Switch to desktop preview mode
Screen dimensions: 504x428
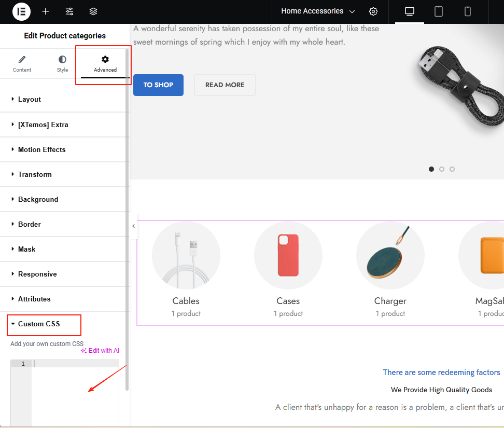(x=410, y=11)
